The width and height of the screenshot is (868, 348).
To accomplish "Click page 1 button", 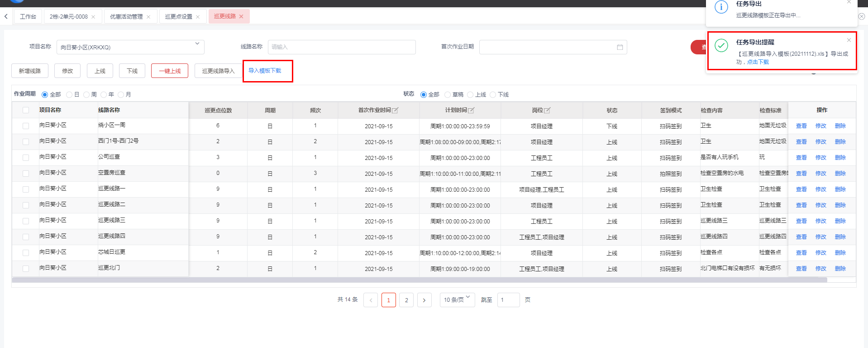I will (389, 300).
